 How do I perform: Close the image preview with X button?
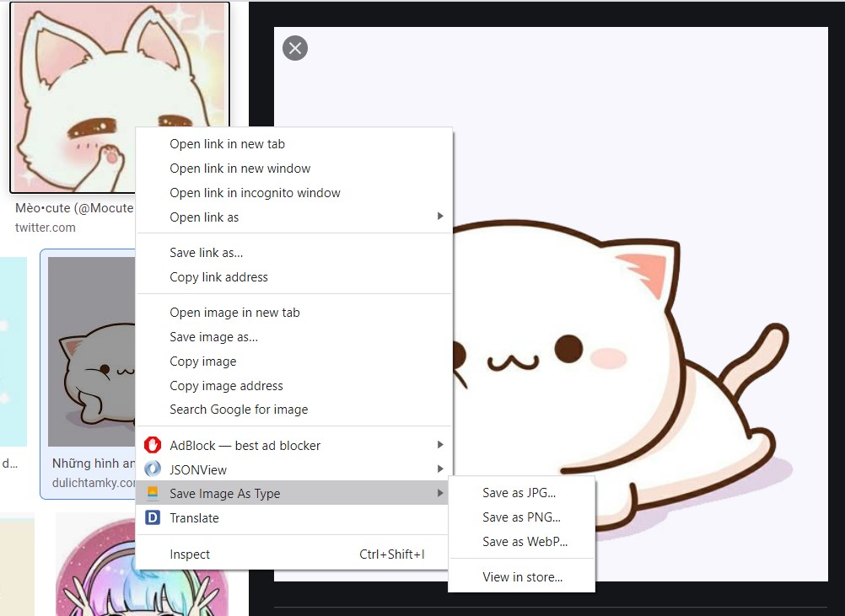(x=295, y=49)
